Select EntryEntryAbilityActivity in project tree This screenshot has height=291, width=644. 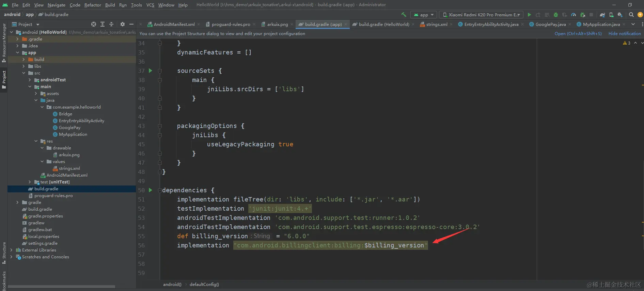tap(81, 121)
